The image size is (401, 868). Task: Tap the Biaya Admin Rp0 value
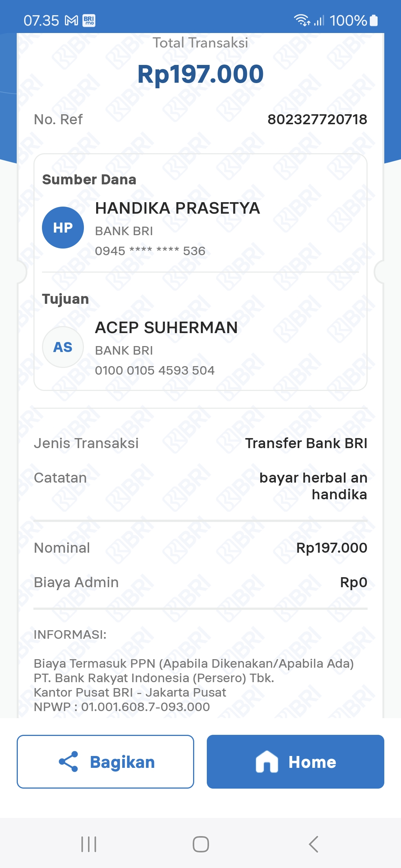coord(353,582)
